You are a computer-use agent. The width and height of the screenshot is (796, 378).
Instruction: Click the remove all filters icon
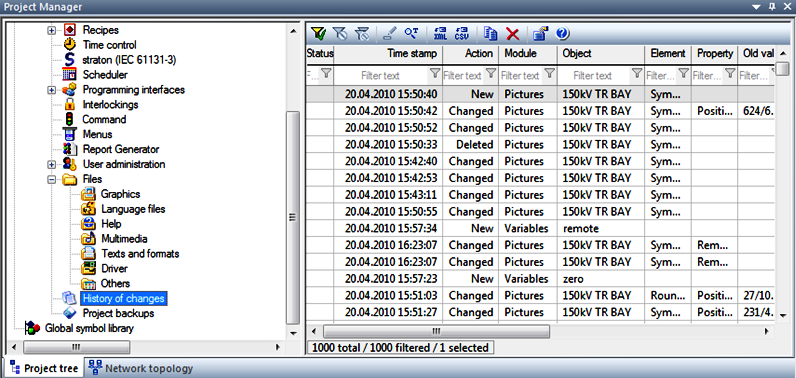[x=363, y=34]
